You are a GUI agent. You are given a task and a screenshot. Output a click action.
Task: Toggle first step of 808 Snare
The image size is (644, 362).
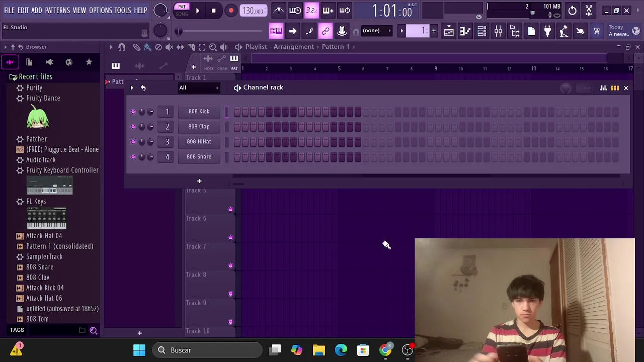[237, 157]
